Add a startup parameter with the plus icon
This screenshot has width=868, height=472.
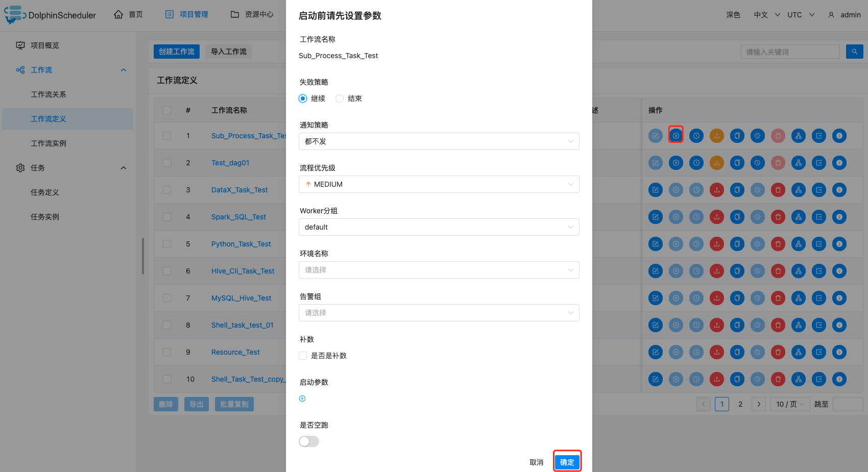click(x=302, y=399)
